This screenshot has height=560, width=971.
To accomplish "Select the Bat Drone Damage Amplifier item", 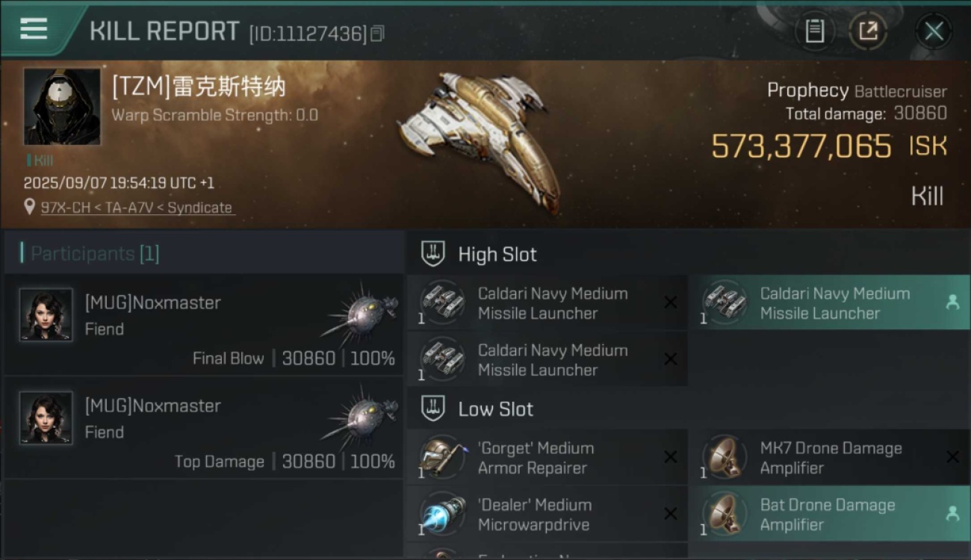I will pos(829,514).
